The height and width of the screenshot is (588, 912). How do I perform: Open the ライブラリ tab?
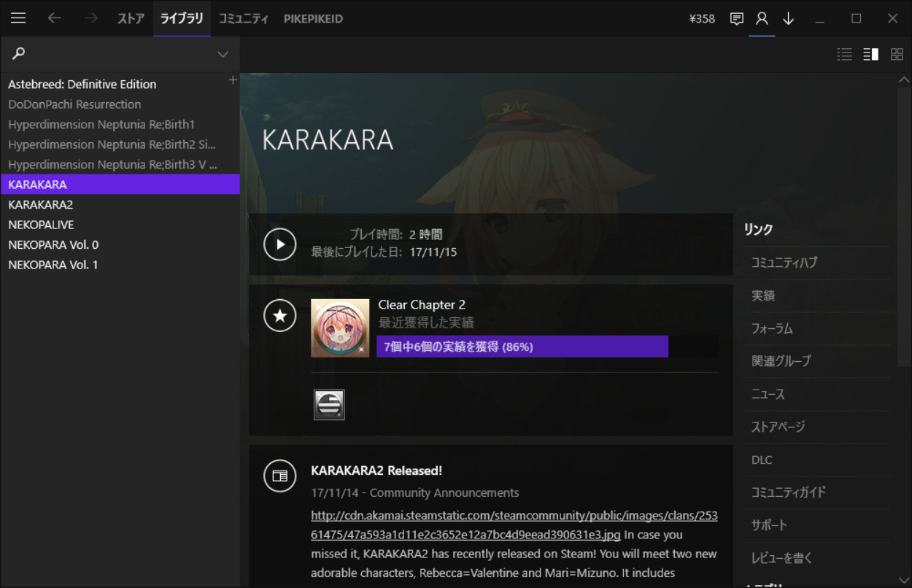click(x=182, y=18)
